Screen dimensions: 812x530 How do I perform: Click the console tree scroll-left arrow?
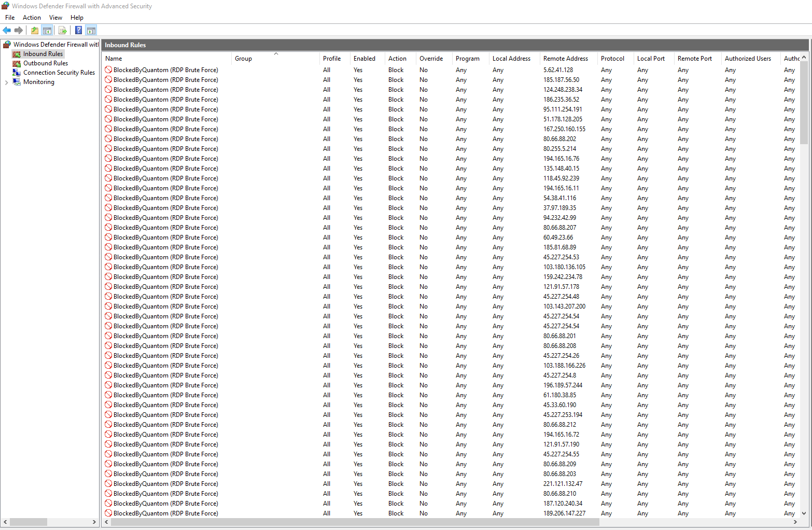pos(5,522)
